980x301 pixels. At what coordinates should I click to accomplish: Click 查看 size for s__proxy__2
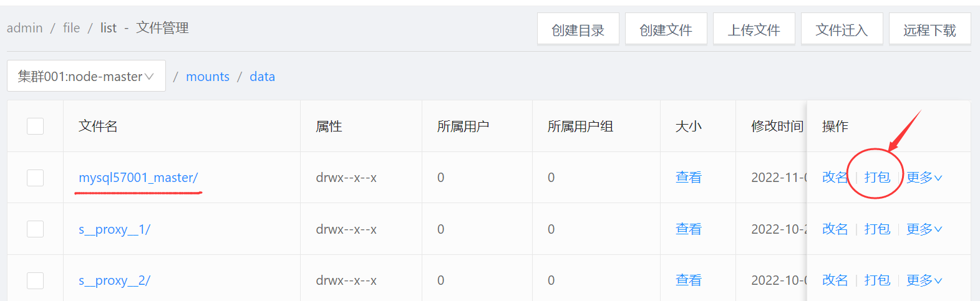688,280
